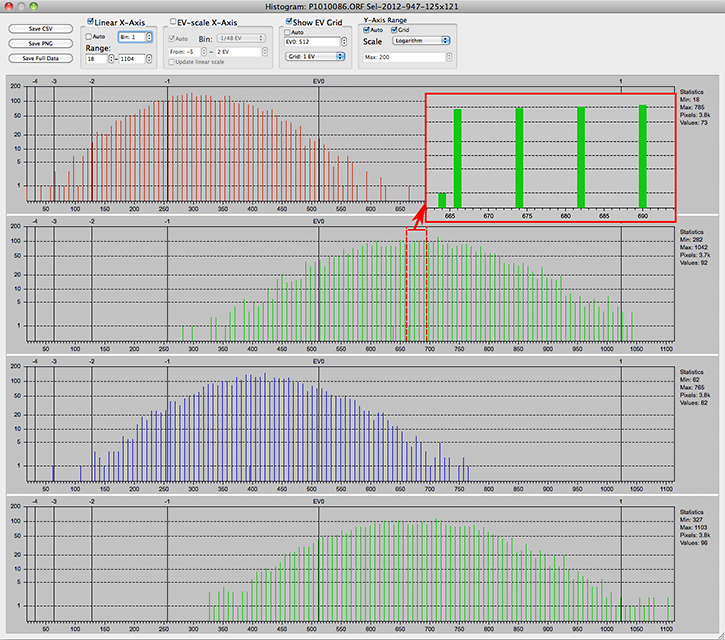Select 'Max: 785' statistics text

point(692,107)
